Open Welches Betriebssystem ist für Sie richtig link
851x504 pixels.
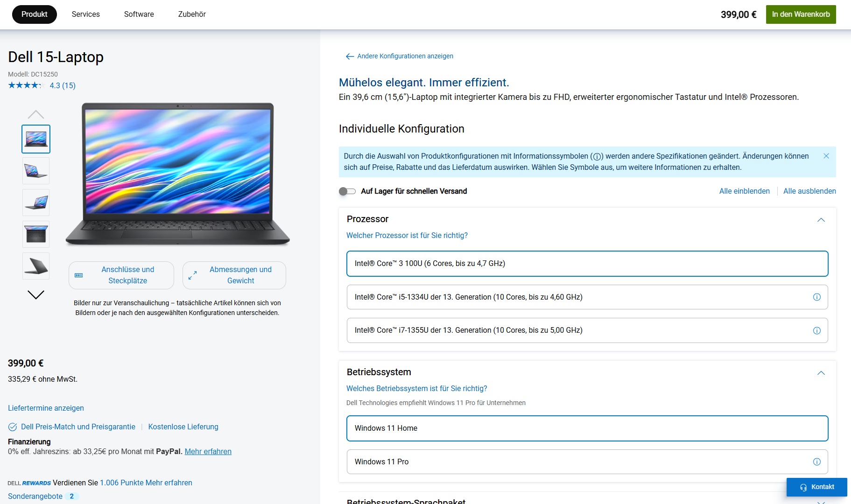click(x=417, y=389)
